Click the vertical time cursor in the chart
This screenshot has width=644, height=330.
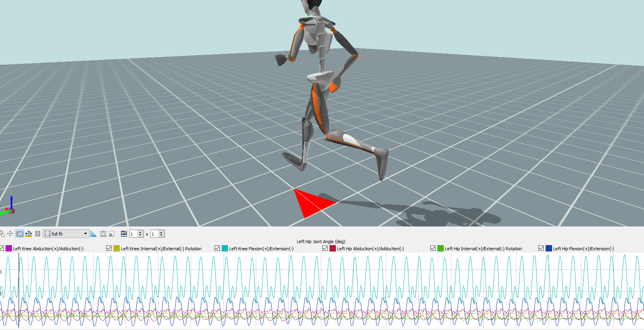click(x=19, y=291)
